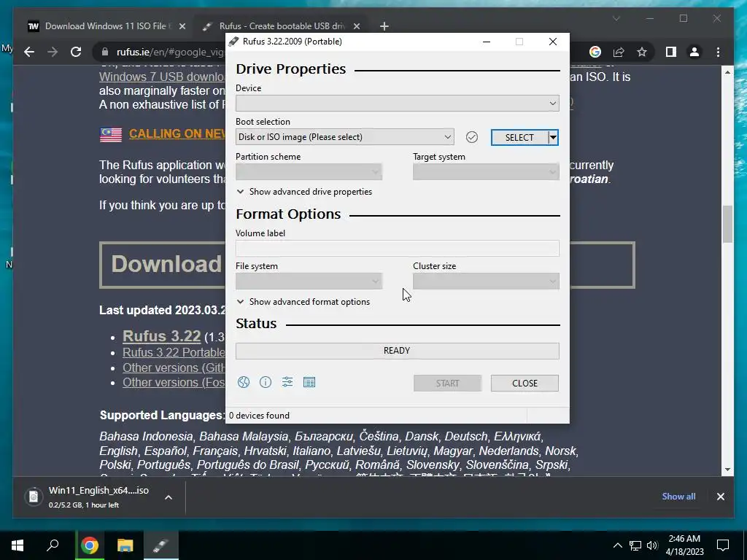
Task: Click the scrollbar up arrow in Chrome
Action: point(727,72)
